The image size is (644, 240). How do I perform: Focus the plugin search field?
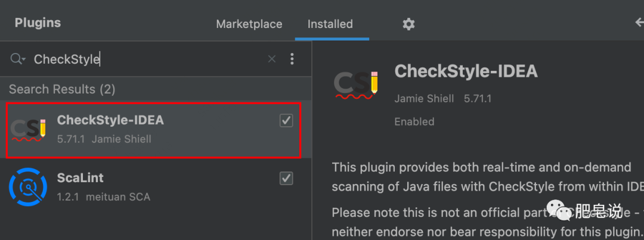tap(149, 58)
